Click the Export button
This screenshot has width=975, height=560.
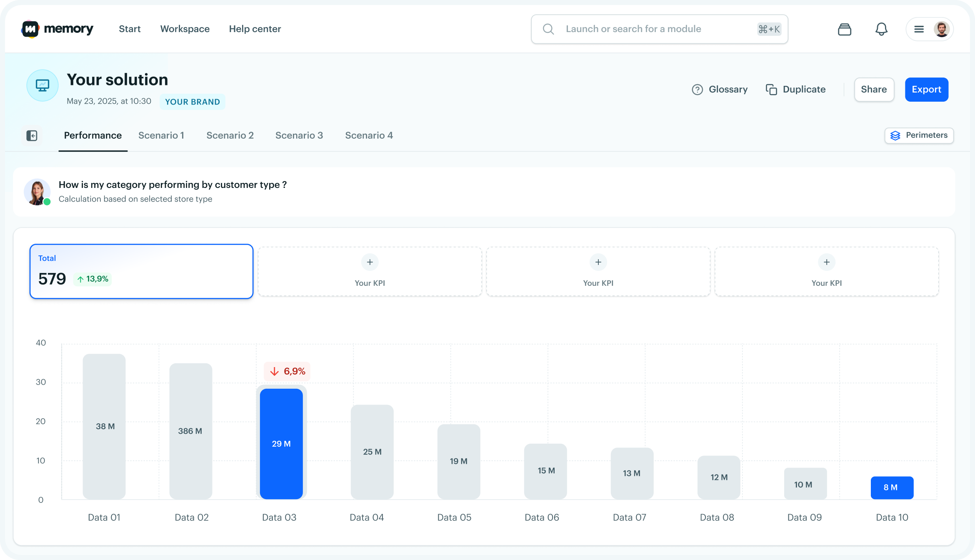926,90
